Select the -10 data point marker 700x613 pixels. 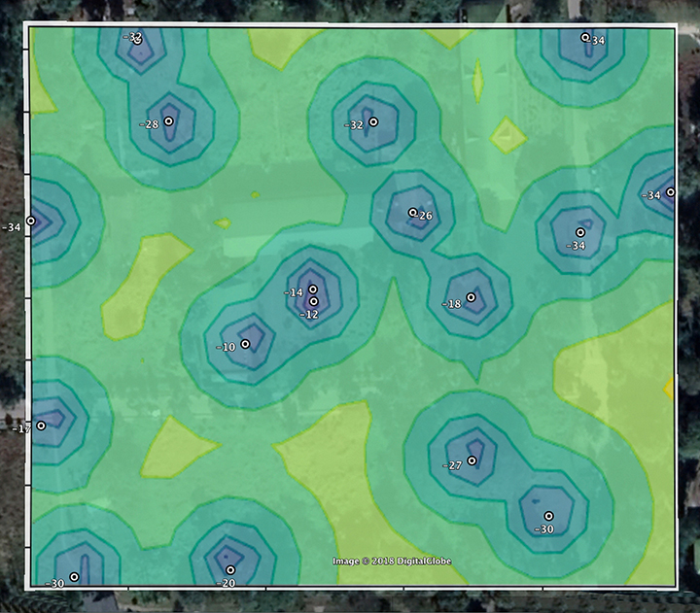(245, 344)
